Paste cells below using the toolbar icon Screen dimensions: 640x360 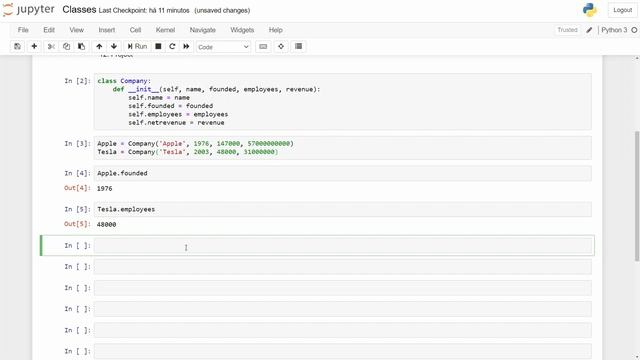pos(81,47)
